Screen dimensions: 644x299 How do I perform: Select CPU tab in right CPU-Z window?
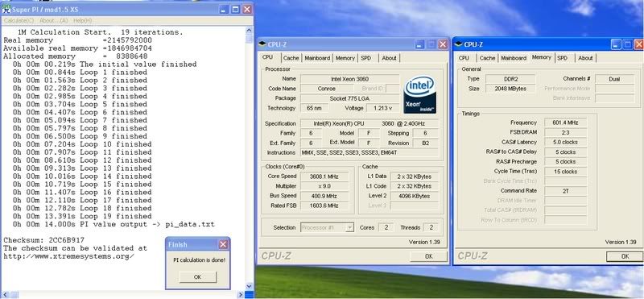coord(464,58)
